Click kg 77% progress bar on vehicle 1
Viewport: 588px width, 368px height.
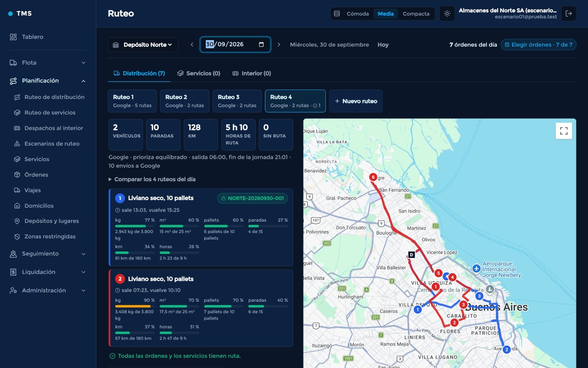tap(135, 226)
